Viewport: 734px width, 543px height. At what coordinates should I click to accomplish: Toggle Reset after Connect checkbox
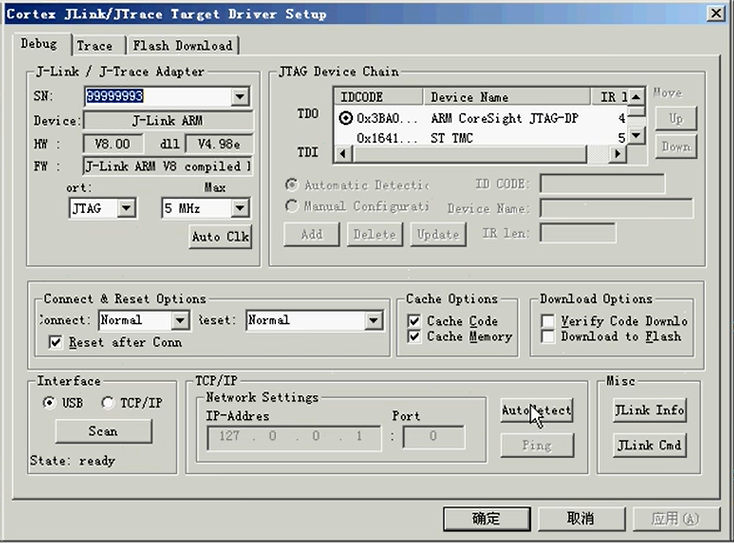[55, 342]
